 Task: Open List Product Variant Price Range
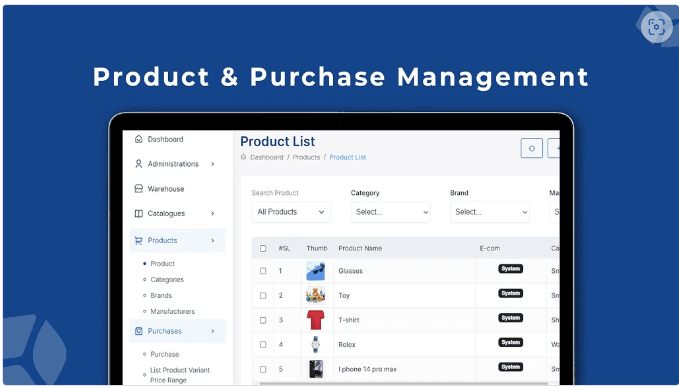(180, 375)
